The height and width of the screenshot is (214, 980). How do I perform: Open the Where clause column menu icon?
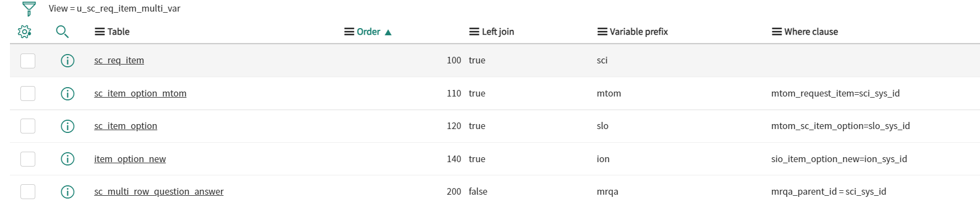pos(776,32)
